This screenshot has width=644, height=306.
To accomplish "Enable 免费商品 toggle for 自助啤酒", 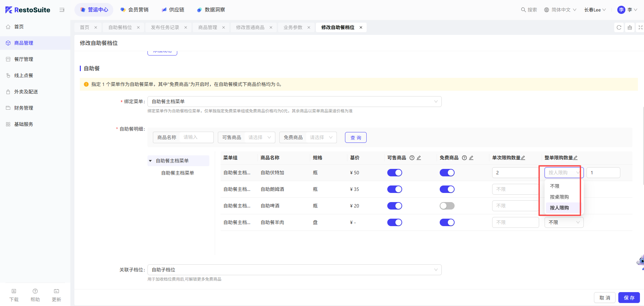I will 447,206.
